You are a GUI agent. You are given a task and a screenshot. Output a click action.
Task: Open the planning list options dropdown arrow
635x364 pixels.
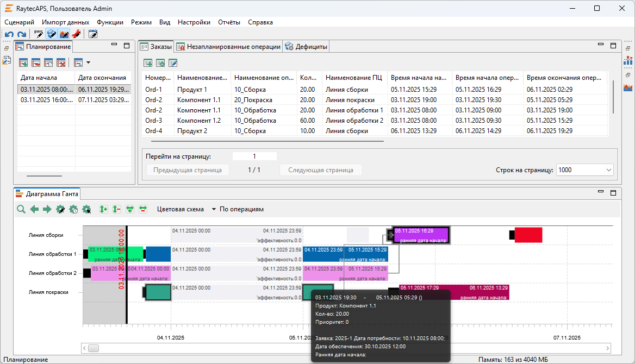88,63
